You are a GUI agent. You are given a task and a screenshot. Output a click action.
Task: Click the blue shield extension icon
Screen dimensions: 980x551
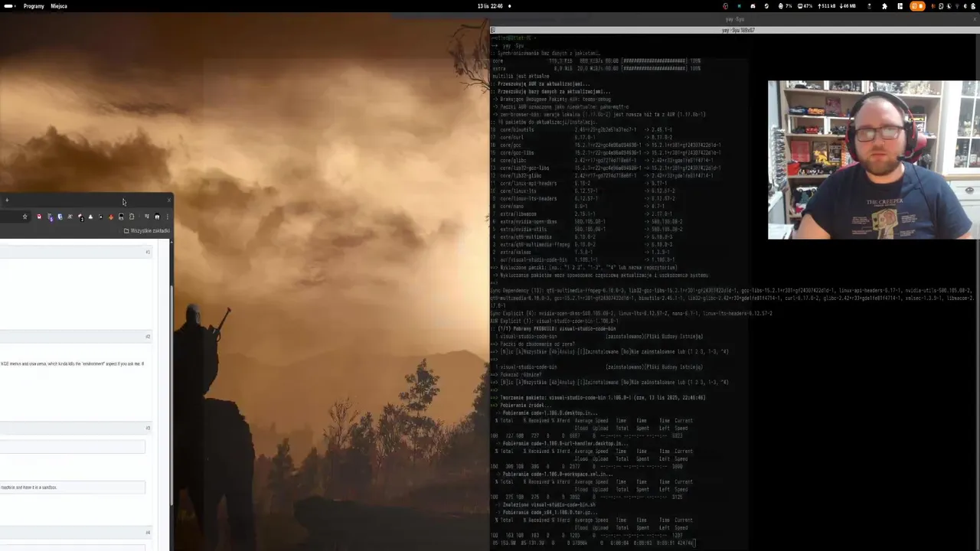click(60, 217)
